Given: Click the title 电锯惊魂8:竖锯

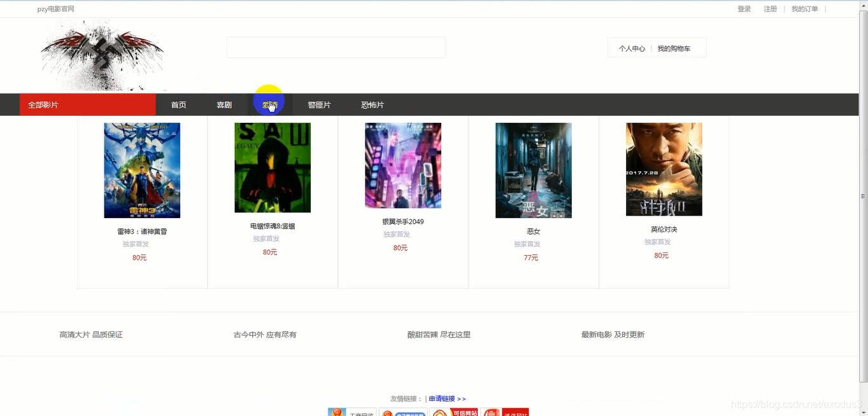Looking at the screenshot, I should coord(273,226).
